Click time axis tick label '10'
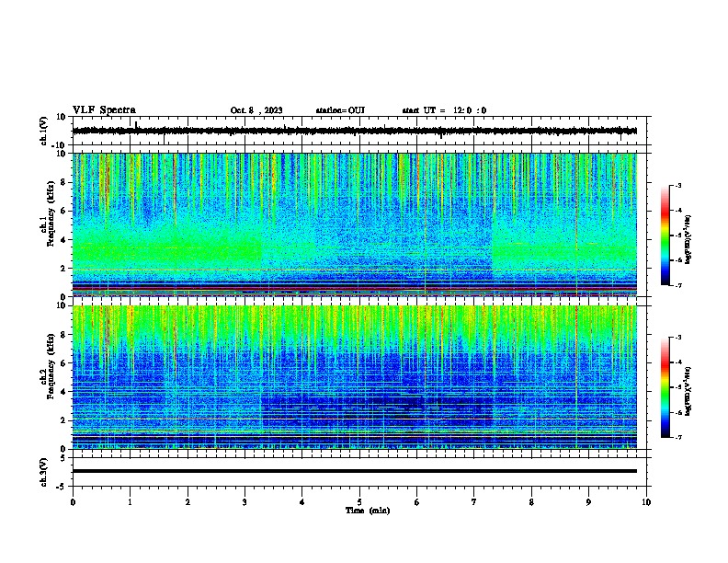The width and height of the screenshot is (728, 563). click(646, 502)
